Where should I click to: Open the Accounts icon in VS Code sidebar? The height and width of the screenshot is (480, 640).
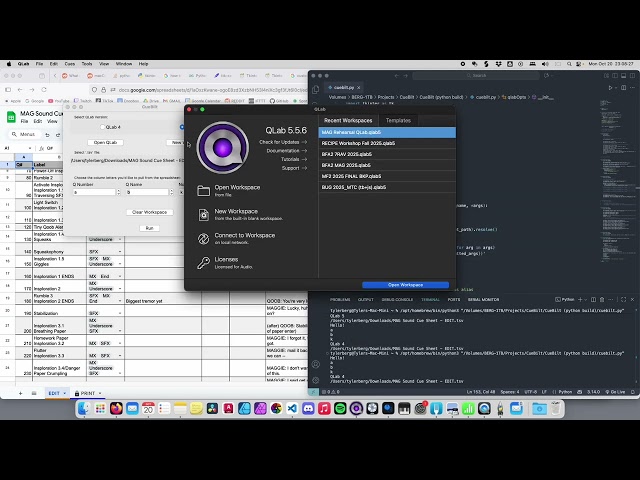[316, 364]
